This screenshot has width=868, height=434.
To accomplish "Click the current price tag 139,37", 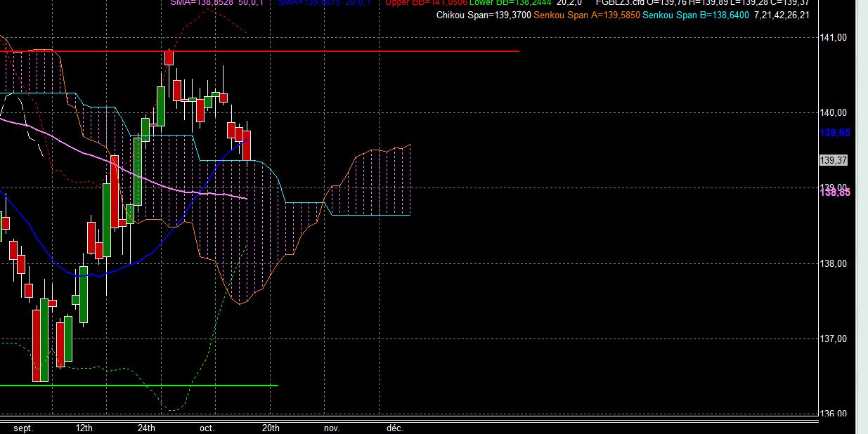I will (834, 161).
